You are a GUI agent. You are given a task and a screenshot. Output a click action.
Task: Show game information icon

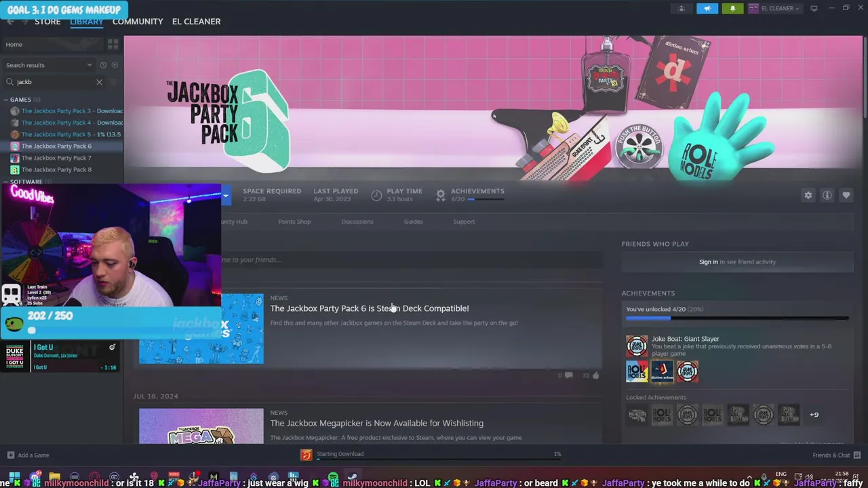pos(827,195)
